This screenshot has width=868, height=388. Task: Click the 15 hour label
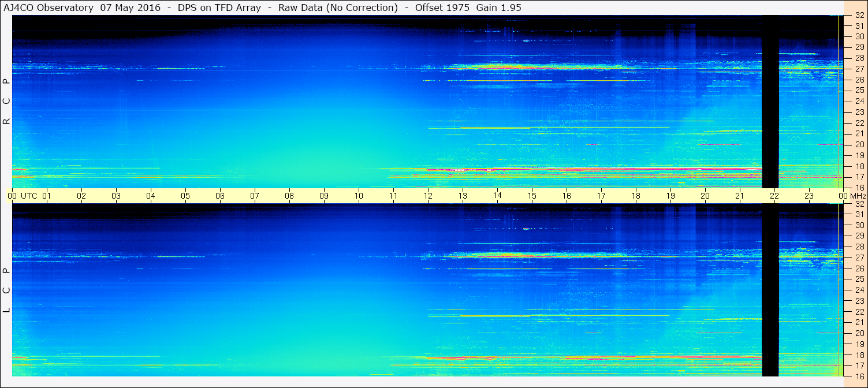532,196
